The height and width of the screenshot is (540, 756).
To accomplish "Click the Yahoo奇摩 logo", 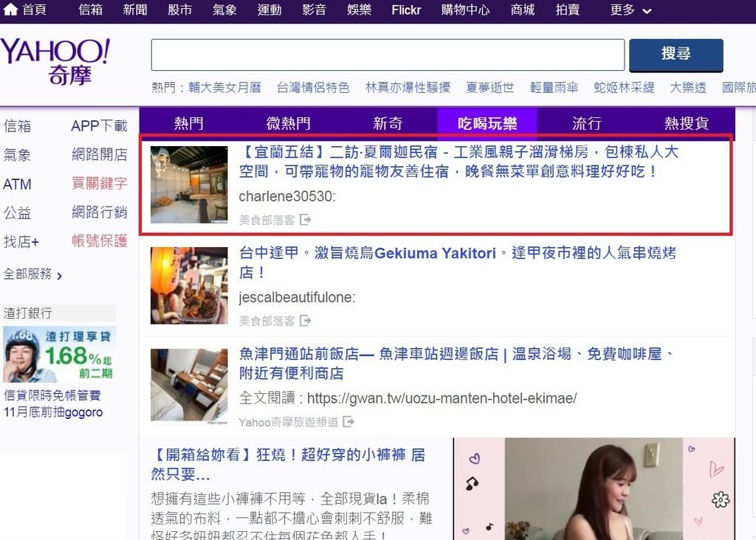I will coord(55,61).
